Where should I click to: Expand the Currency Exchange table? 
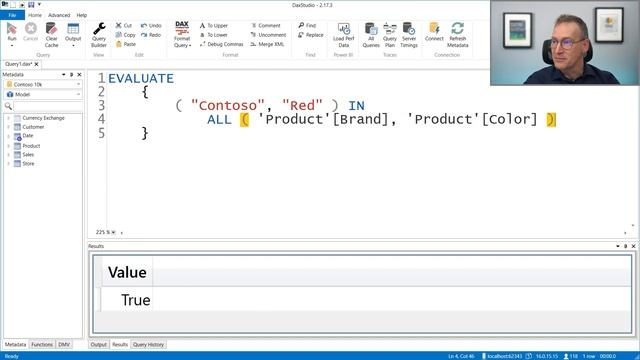coord(8,118)
